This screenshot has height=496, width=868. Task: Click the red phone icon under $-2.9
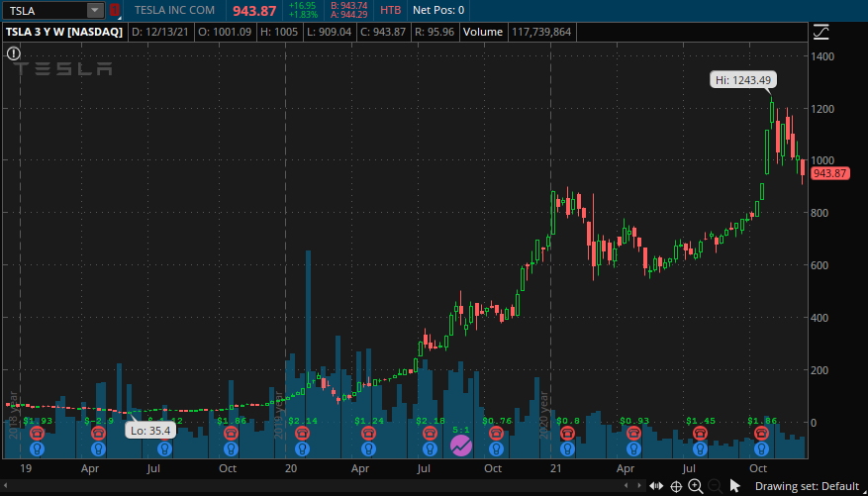pos(99,433)
